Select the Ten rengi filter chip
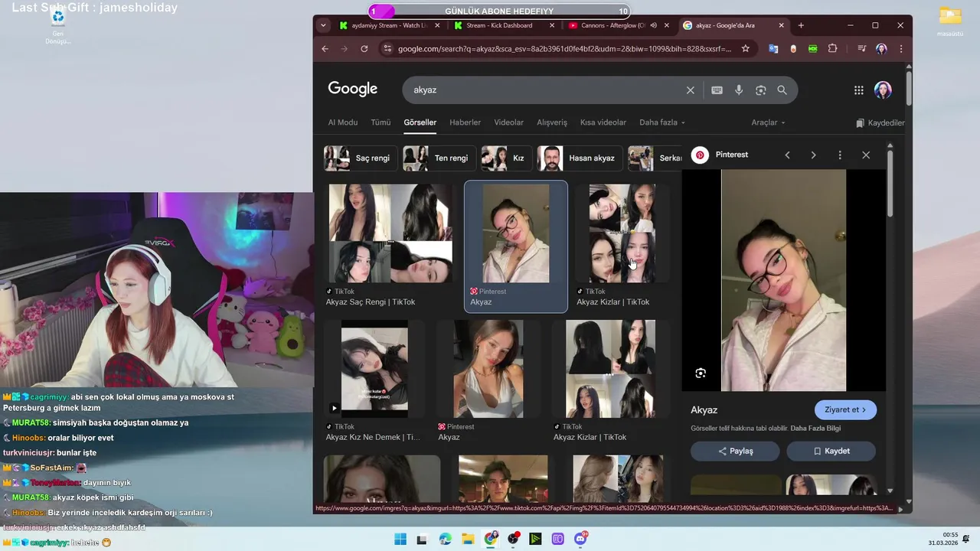This screenshot has height=551, width=980. point(439,158)
